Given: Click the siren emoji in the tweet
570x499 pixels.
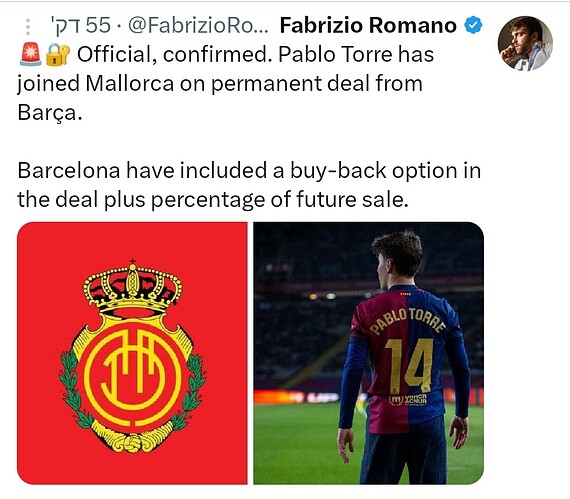Looking at the screenshot, I should pyautogui.click(x=30, y=55).
